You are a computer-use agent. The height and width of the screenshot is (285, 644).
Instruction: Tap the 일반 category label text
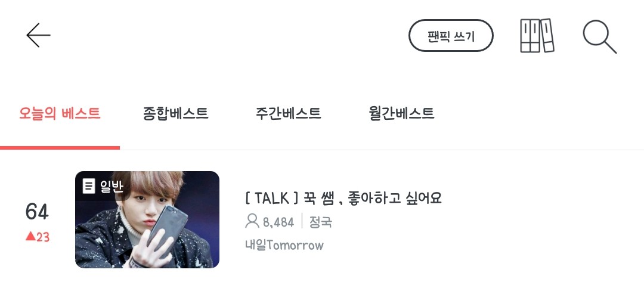tap(112, 187)
